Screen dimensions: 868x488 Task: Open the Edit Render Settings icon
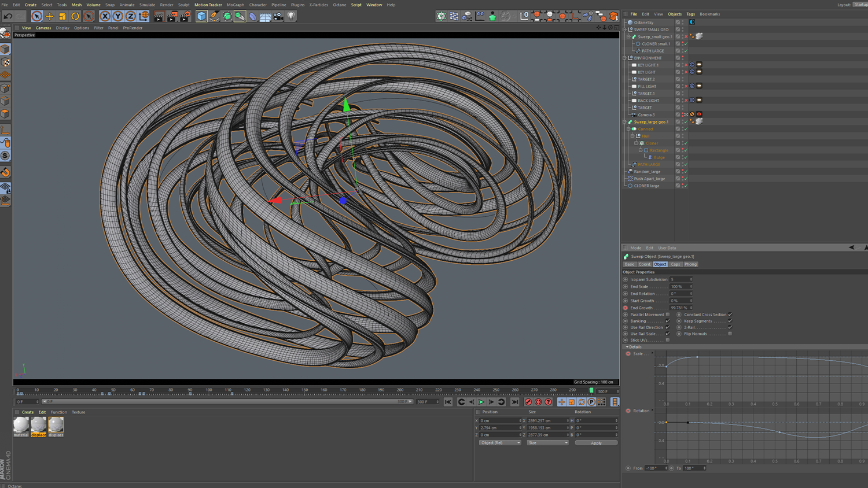[185, 17]
